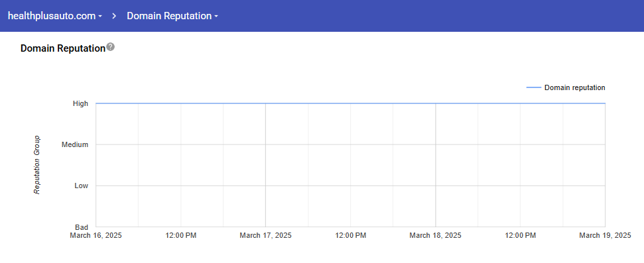This screenshot has width=644, height=263.
Task: Click the Domain Reputation section heading
Action: (x=63, y=48)
